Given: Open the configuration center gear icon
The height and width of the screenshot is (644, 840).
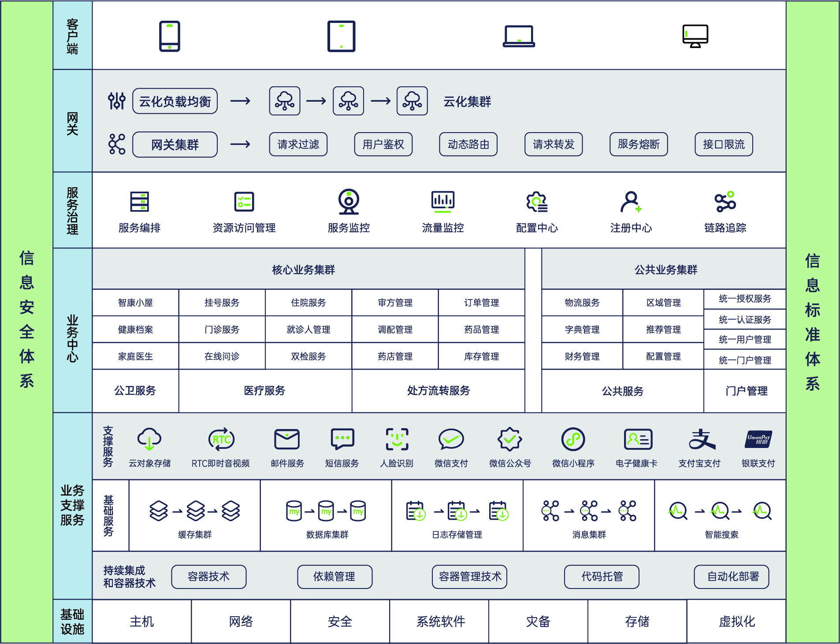Looking at the screenshot, I should [537, 202].
